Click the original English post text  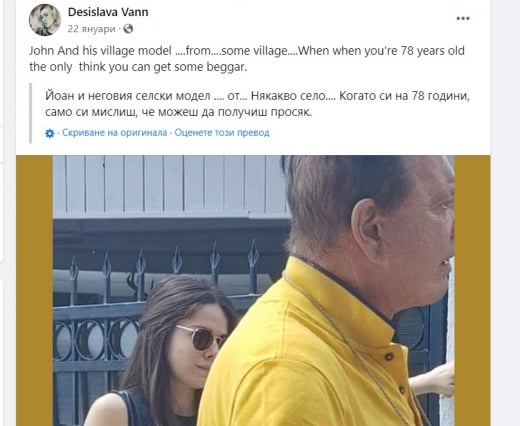pyautogui.click(x=247, y=59)
